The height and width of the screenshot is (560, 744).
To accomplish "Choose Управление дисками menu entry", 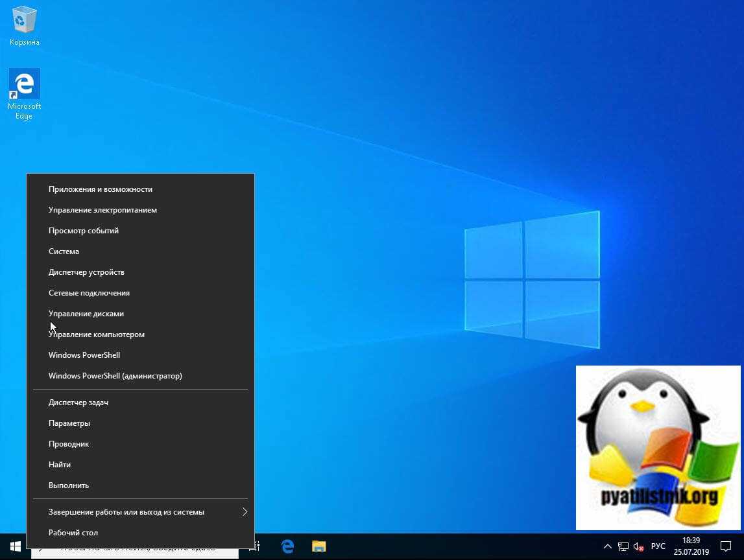I will (x=86, y=314).
